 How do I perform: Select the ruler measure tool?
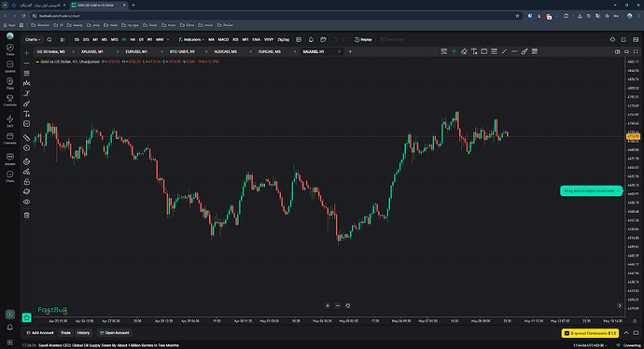pos(27,137)
